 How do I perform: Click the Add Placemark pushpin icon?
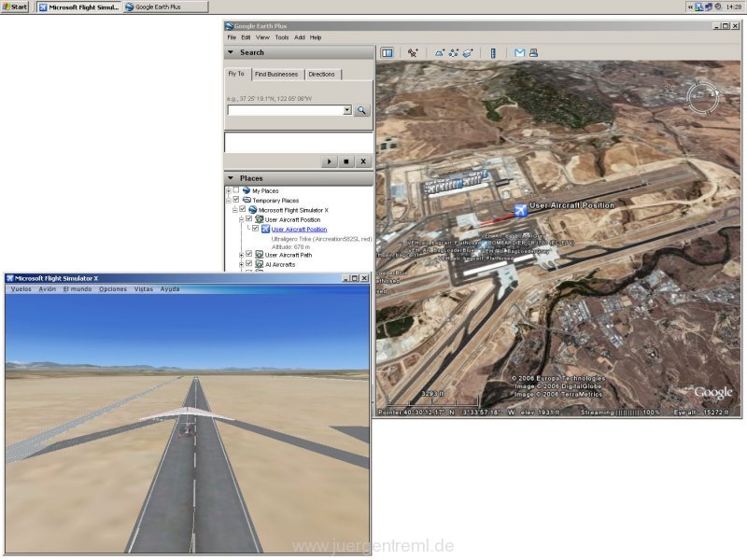tap(413, 53)
